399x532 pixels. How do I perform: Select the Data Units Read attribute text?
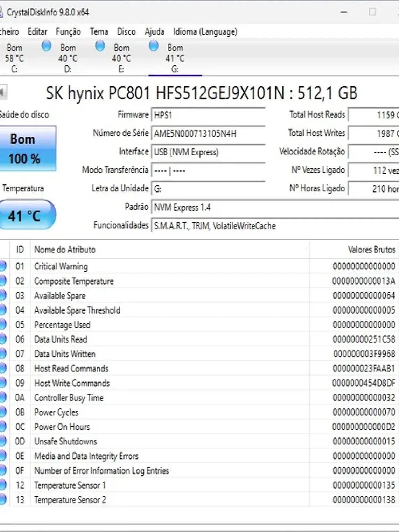pyautogui.click(x=61, y=339)
